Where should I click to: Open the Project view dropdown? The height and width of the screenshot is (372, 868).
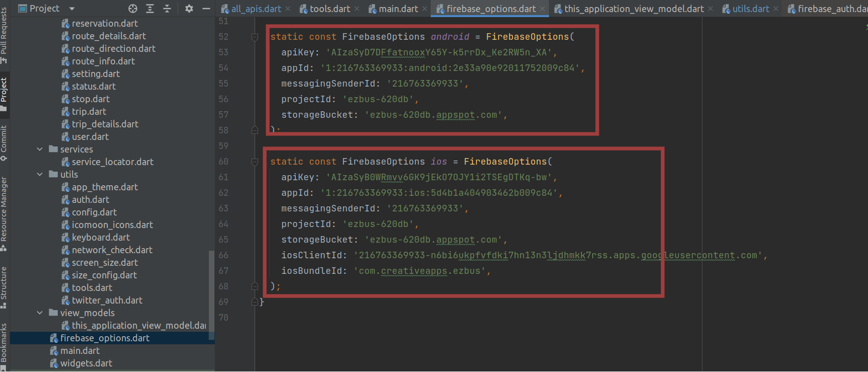click(x=71, y=9)
